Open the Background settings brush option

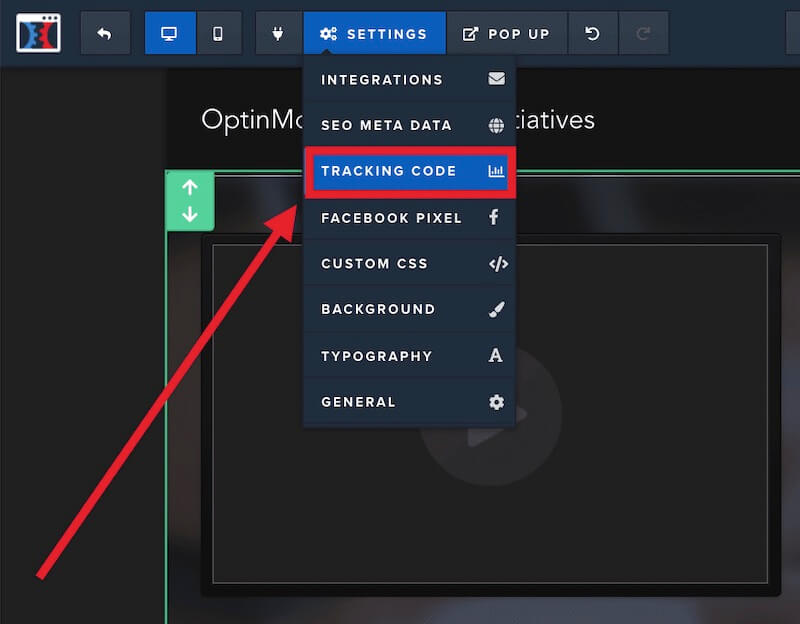coord(380,309)
